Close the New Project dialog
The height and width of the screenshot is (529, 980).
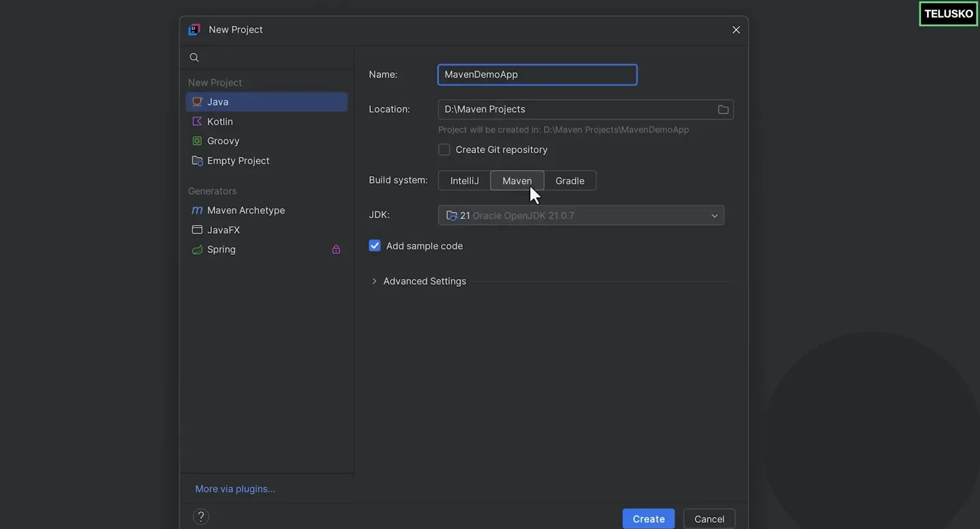click(x=736, y=30)
